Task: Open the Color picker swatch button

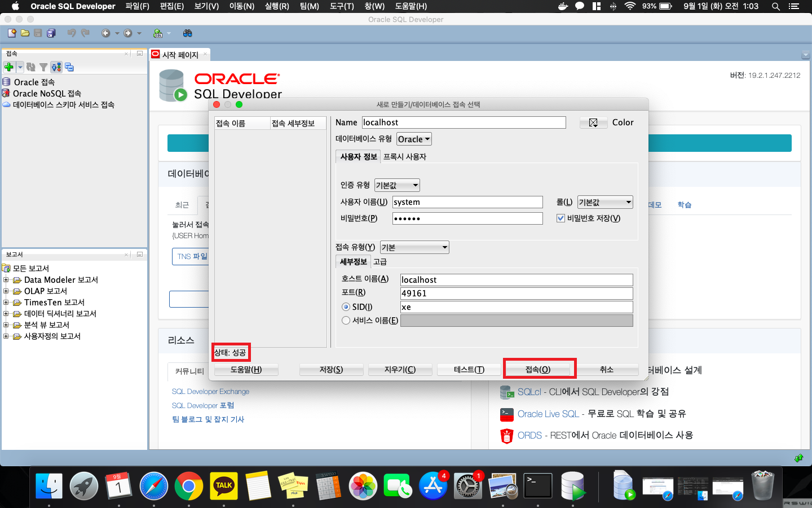Action: 593,122
